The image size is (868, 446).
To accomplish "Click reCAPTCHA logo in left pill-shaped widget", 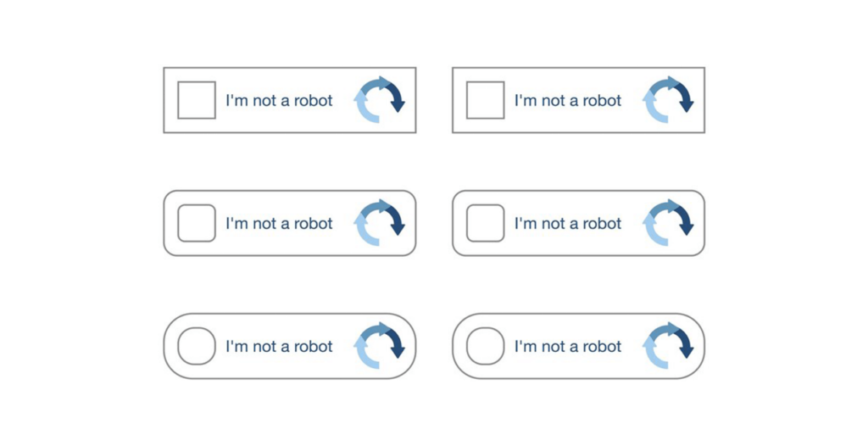I will pyautogui.click(x=379, y=346).
